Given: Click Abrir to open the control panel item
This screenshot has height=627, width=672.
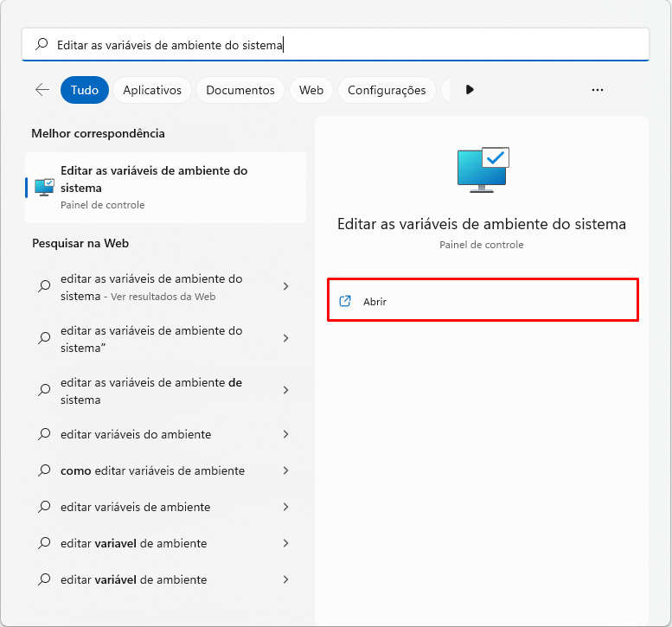Looking at the screenshot, I should pos(483,299).
